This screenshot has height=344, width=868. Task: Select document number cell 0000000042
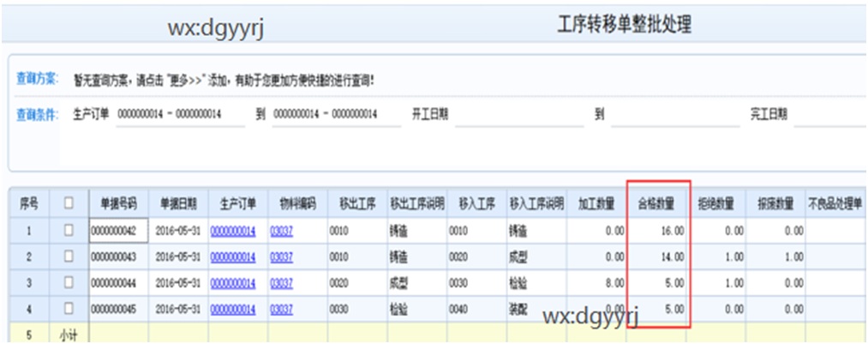(x=118, y=231)
